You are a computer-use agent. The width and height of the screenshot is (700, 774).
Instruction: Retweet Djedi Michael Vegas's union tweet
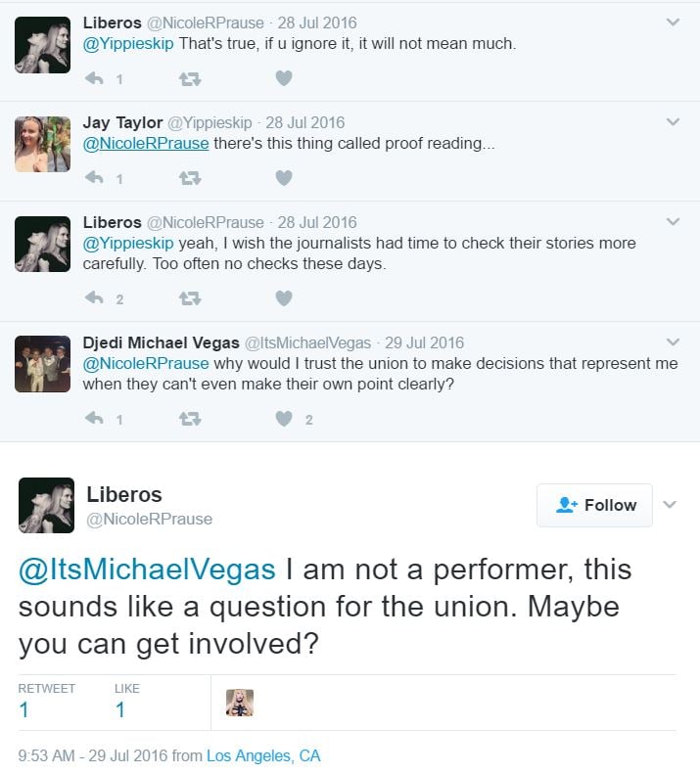click(189, 419)
